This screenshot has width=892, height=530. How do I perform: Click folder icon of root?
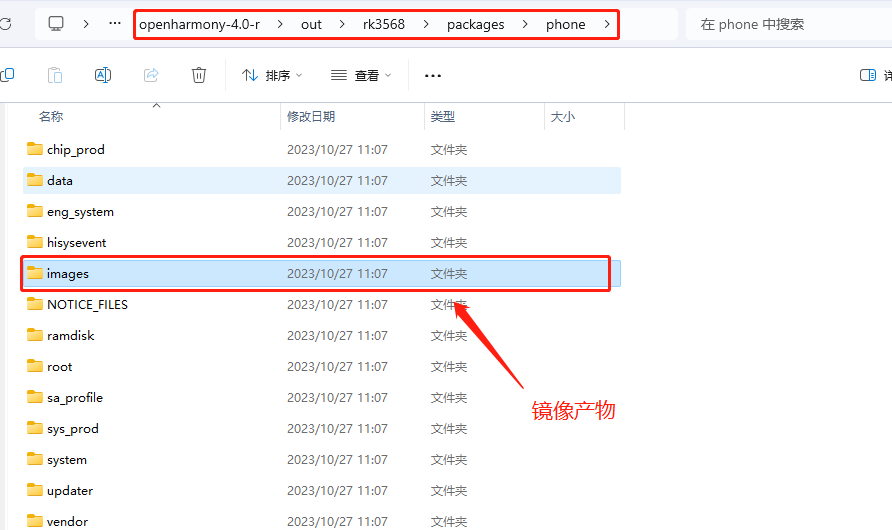tap(35, 366)
